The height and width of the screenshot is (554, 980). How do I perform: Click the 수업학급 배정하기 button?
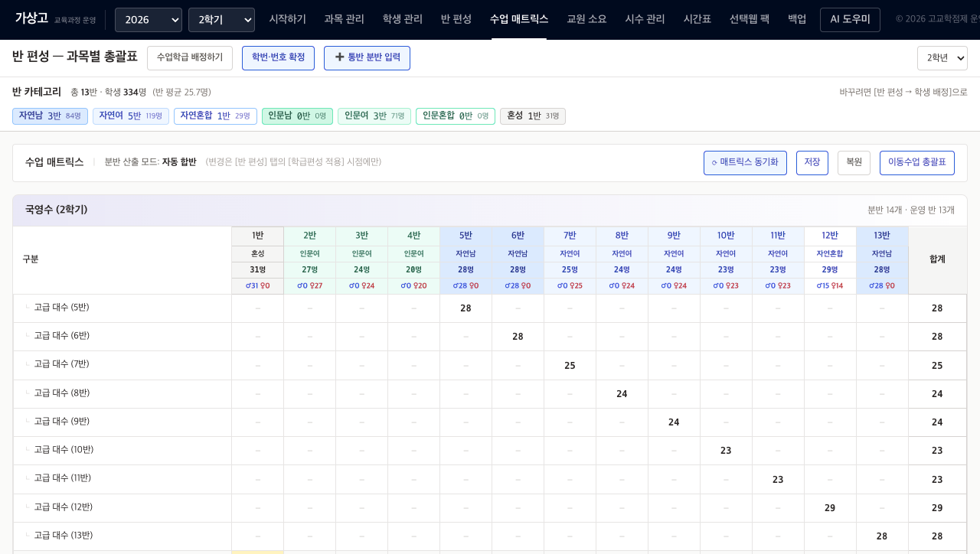[190, 58]
